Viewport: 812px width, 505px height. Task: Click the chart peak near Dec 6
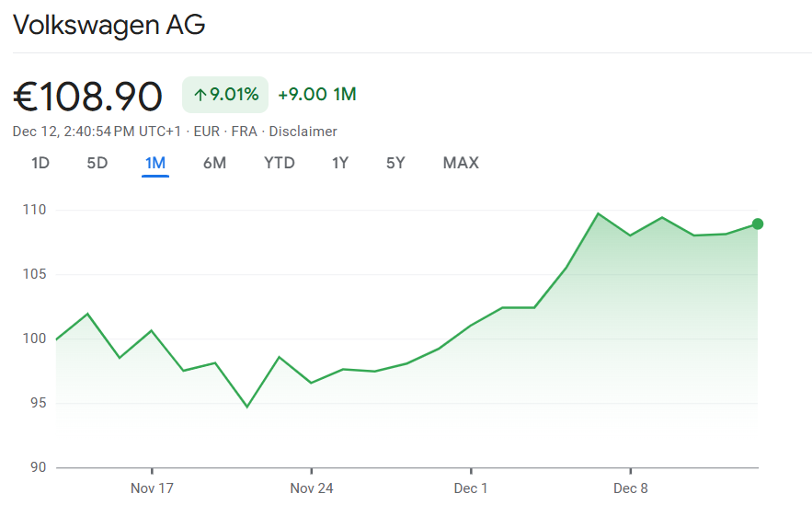(x=599, y=213)
